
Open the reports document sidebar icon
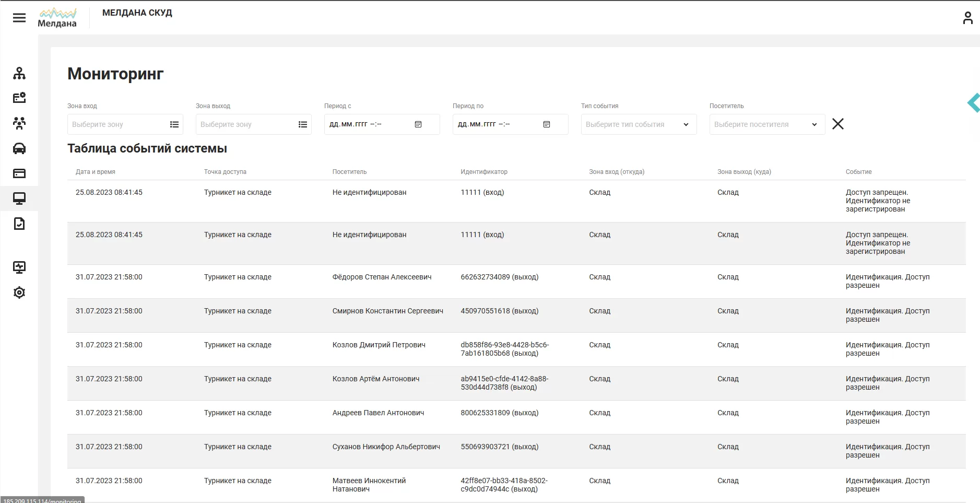click(19, 224)
